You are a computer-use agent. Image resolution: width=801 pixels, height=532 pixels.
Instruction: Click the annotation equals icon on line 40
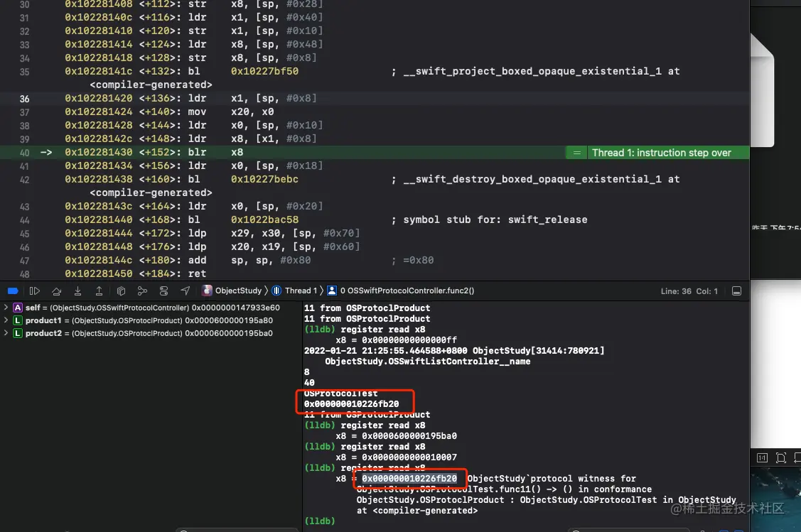coord(576,153)
